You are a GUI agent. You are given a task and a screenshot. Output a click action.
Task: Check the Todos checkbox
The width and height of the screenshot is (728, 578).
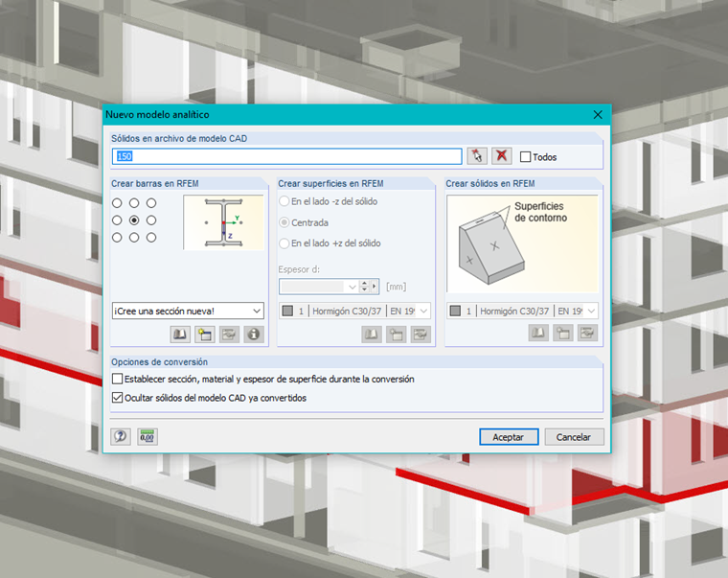click(525, 157)
